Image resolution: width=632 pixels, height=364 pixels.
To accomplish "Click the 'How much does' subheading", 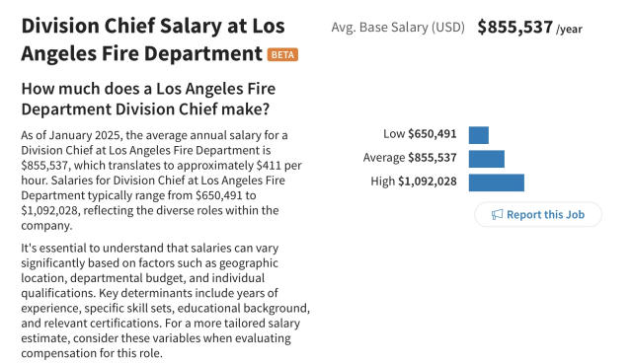I will coord(148,99).
